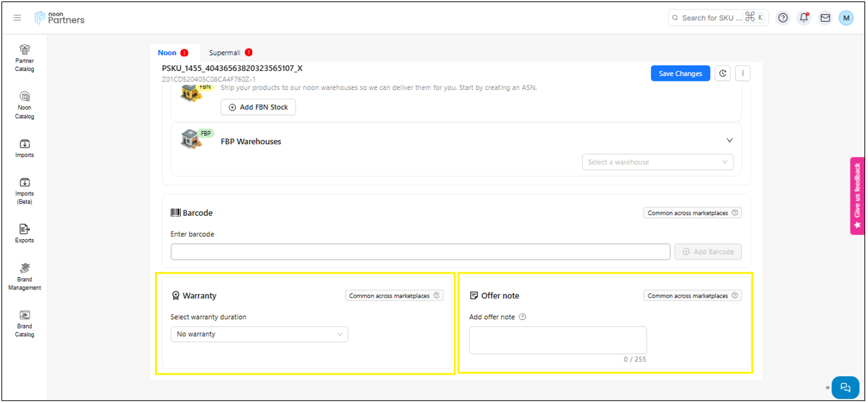Open the Select a warehouse dropdown

[657, 162]
